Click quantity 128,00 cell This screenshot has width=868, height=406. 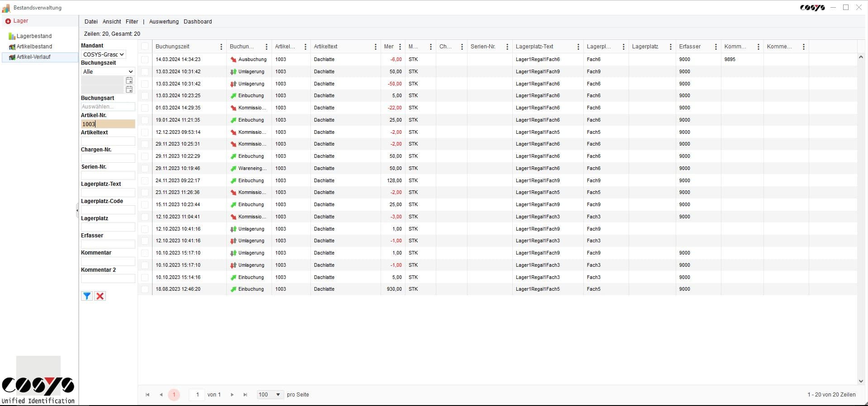click(x=394, y=180)
